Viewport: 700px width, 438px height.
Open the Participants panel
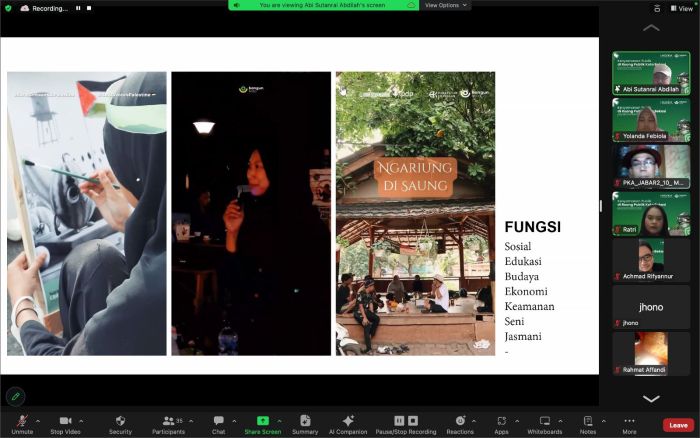pos(167,422)
